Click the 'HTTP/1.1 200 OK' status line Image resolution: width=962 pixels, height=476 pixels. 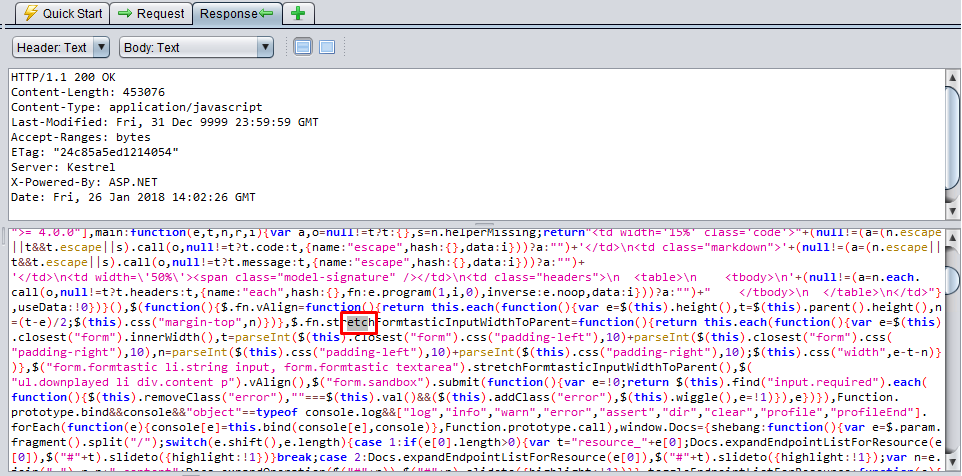pyautogui.click(x=63, y=77)
